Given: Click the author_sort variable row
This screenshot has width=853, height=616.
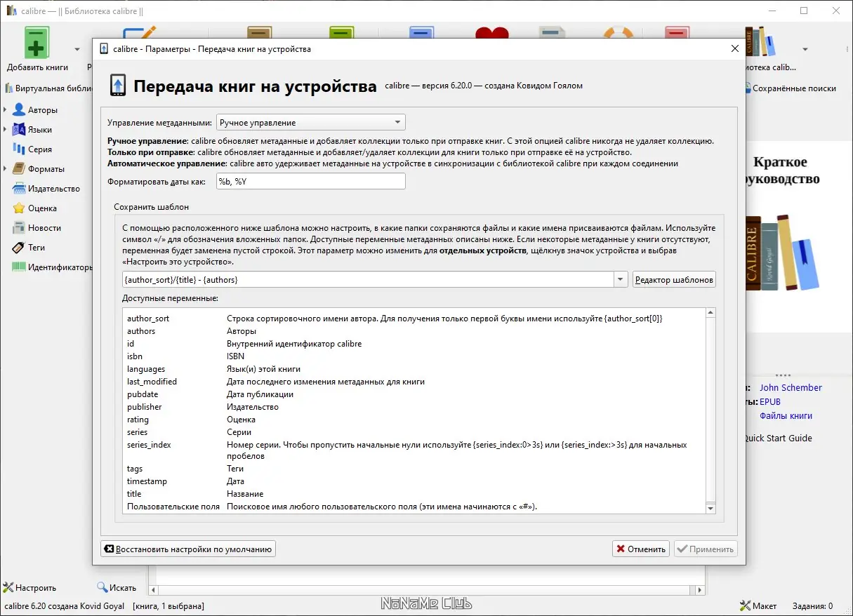Looking at the screenshot, I should pos(414,319).
